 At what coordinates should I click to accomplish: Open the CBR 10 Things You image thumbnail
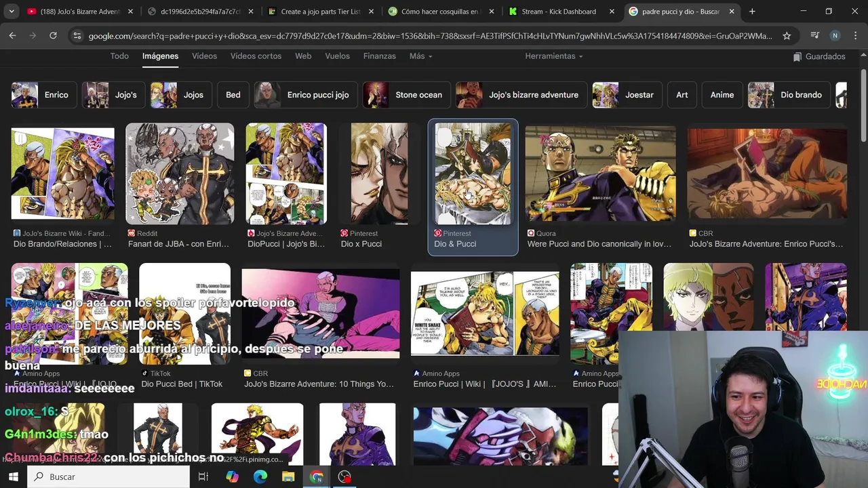[320, 314]
